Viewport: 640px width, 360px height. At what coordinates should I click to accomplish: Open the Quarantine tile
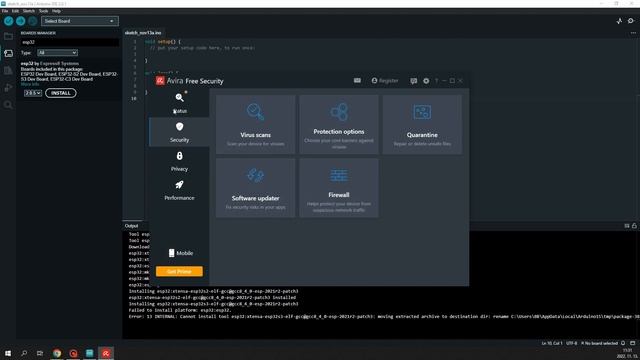click(x=422, y=124)
